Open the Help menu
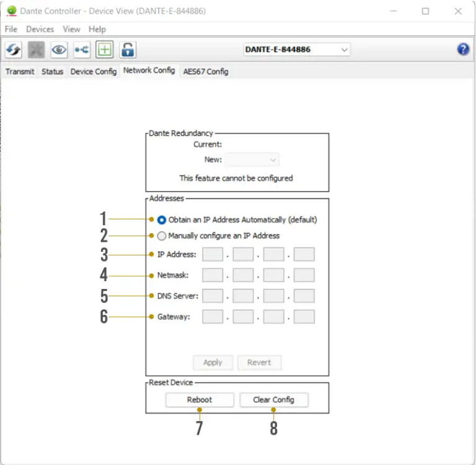 (97, 29)
